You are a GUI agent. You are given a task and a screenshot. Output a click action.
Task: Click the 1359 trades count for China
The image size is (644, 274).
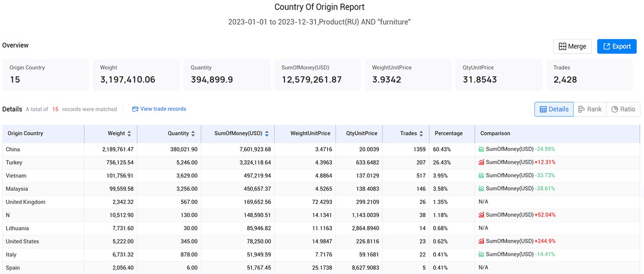coord(419,149)
